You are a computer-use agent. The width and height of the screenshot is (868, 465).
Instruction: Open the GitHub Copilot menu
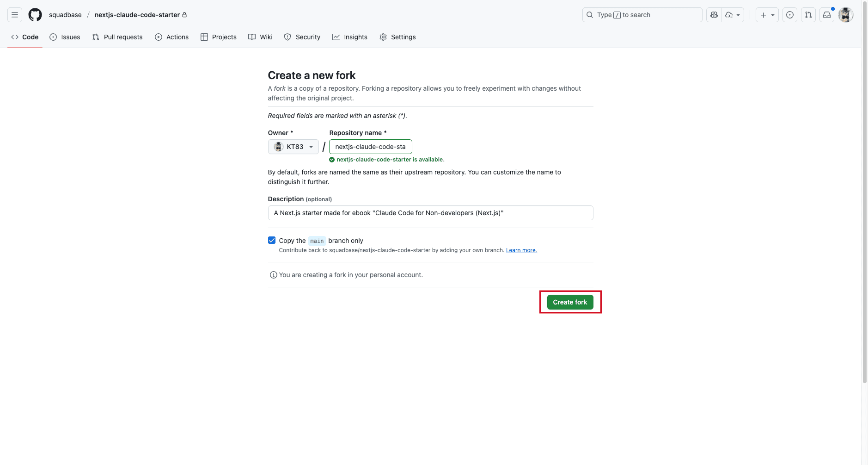point(714,15)
